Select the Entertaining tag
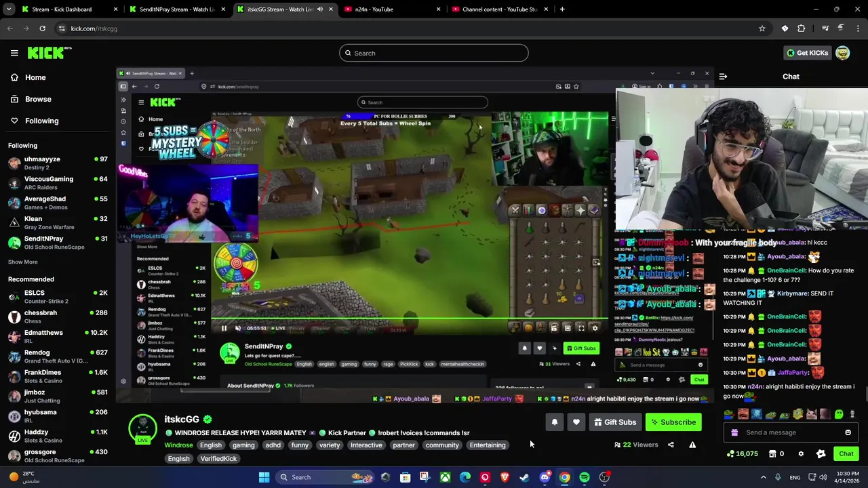The image size is (868, 488). [x=488, y=445]
